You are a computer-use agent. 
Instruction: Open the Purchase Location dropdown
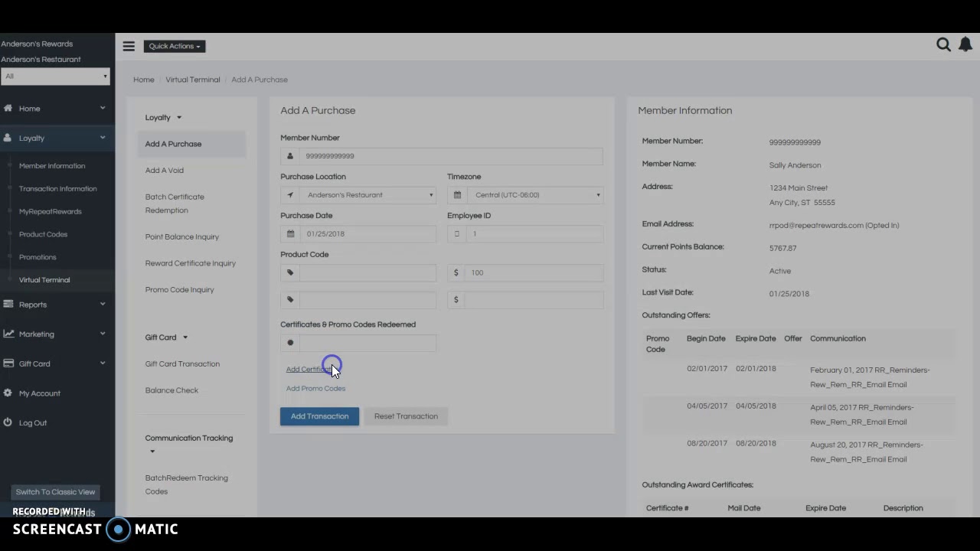pos(367,195)
